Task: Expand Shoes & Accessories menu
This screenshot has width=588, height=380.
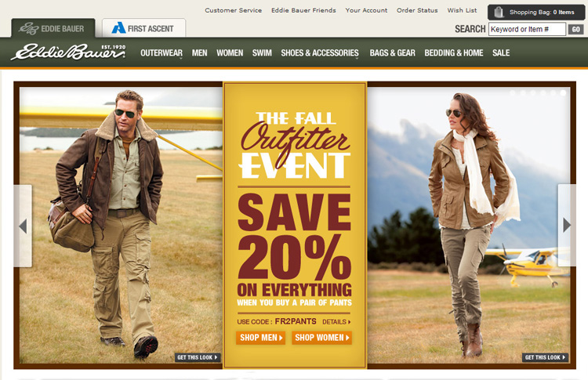Action: point(320,52)
